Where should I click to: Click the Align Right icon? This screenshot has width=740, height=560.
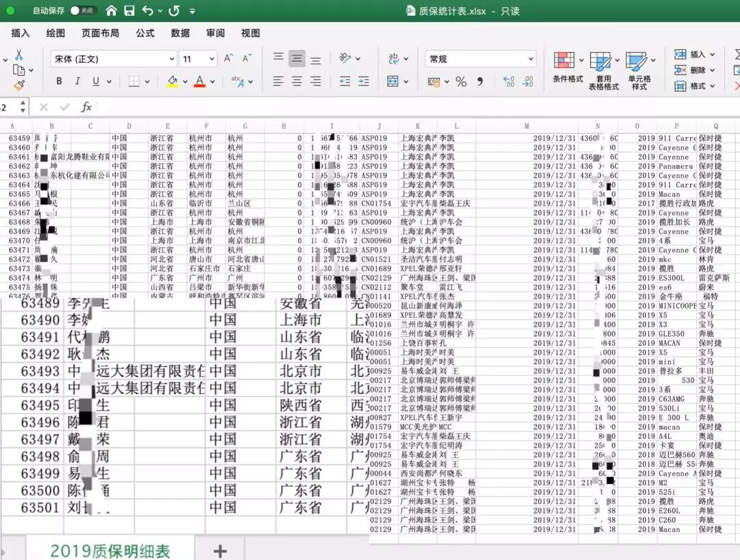click(316, 81)
